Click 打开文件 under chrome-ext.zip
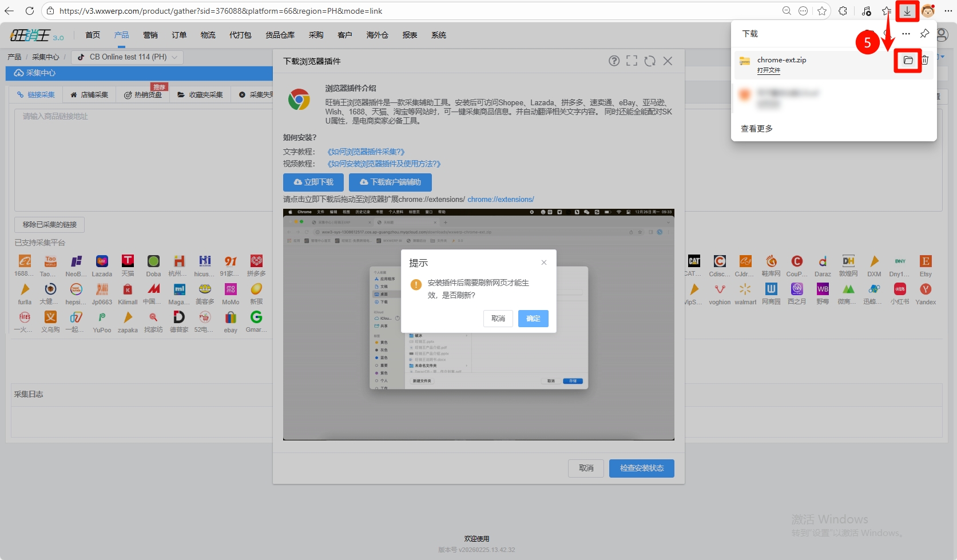The image size is (957, 560). click(x=768, y=70)
